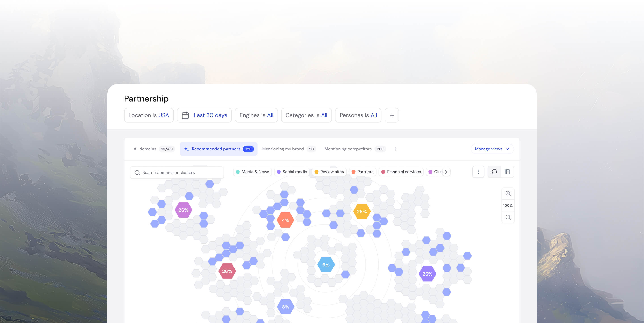644x323 pixels.
Task: Open the Last 30 days date selector
Action: (x=210, y=115)
